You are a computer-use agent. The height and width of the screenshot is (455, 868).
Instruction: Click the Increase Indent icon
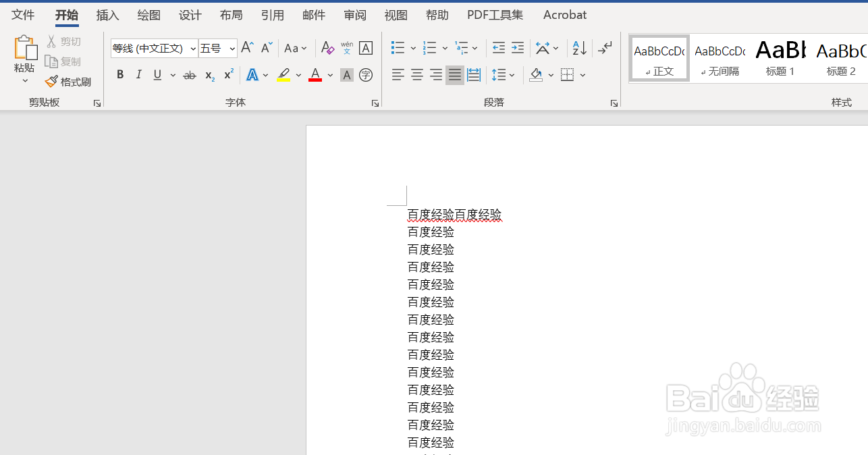pos(517,47)
